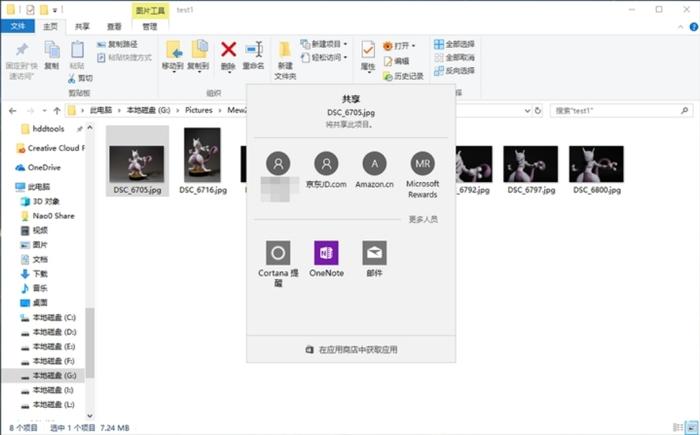Select Local Disk (L:) in the sidebar
Image resolution: width=700 pixels, height=435 pixels.
point(47,405)
